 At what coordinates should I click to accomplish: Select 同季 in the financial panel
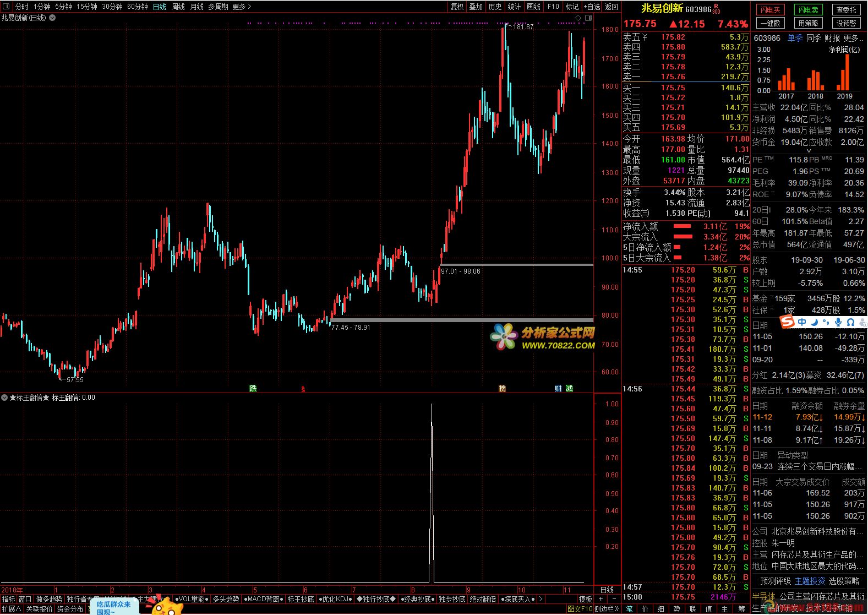[x=814, y=38]
